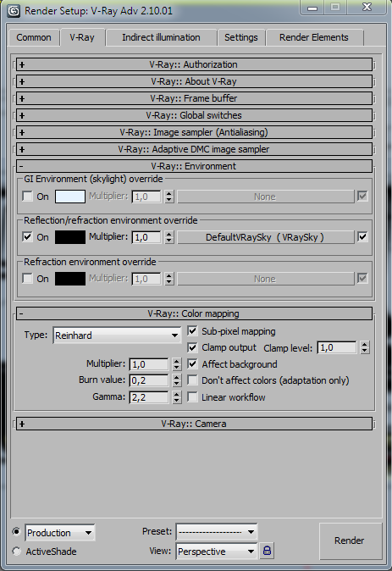The height and width of the screenshot is (571, 392).
Task: Click the Refraction environment None map button
Action: coord(265,279)
